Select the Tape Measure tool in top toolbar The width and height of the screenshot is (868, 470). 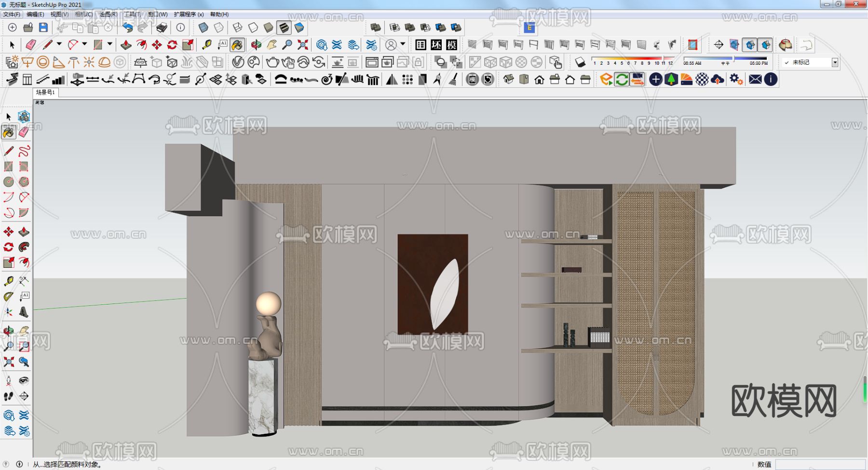(x=206, y=45)
